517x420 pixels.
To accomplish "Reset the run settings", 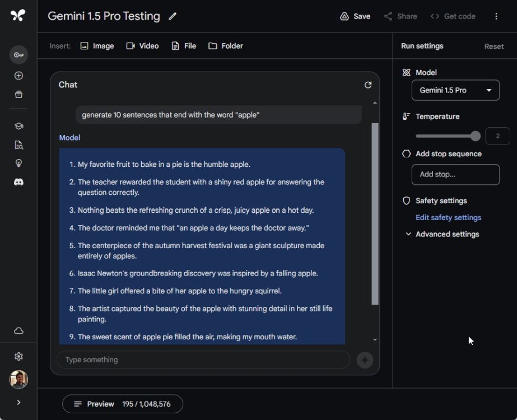I will 493,46.
